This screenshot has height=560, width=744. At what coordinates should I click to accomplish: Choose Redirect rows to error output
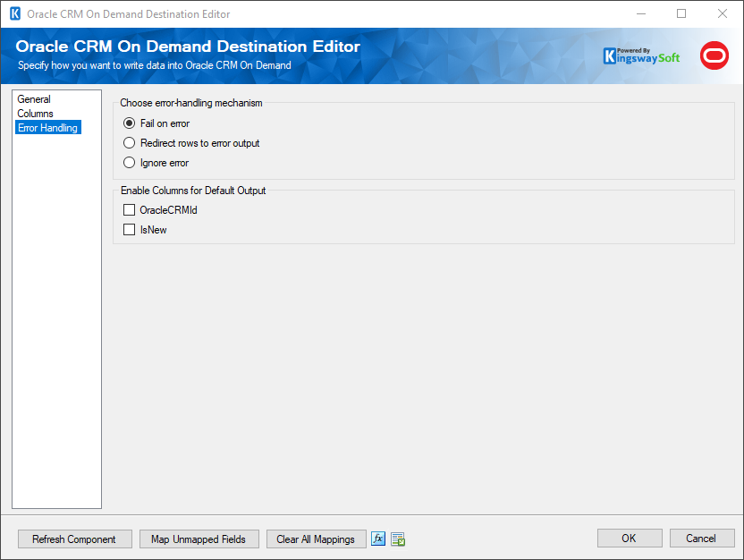pyautogui.click(x=191, y=143)
